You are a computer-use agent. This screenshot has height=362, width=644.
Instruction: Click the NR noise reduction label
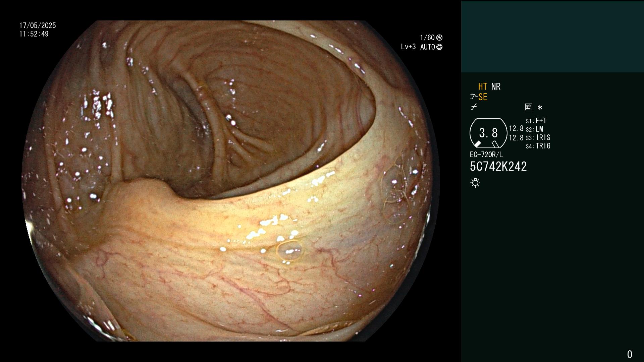(496, 86)
